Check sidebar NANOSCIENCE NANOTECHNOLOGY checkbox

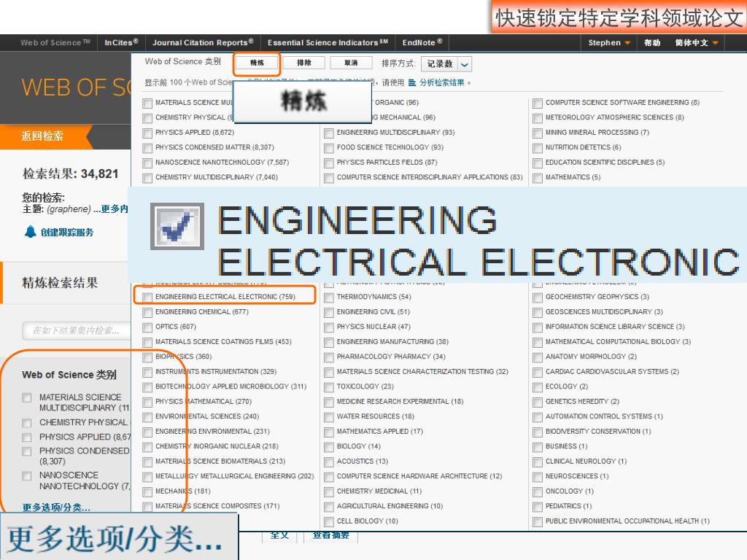click(27, 475)
